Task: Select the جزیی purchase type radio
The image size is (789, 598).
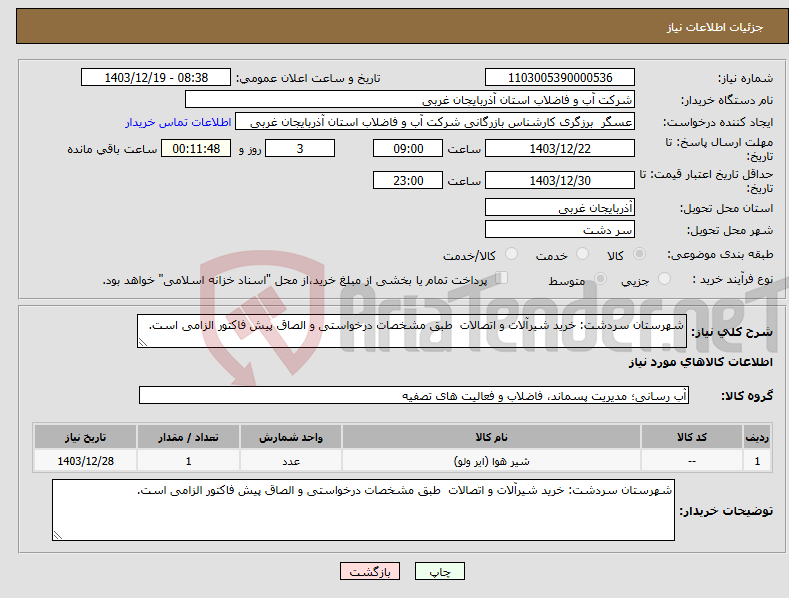Action: tap(664, 278)
